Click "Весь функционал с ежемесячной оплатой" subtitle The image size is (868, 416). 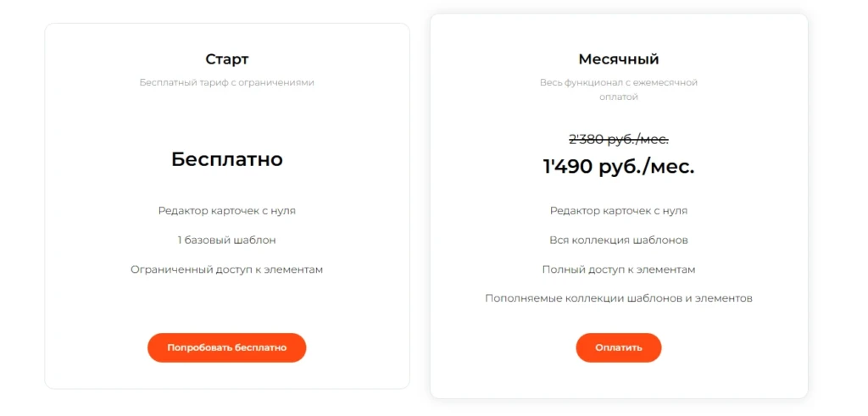(619, 90)
